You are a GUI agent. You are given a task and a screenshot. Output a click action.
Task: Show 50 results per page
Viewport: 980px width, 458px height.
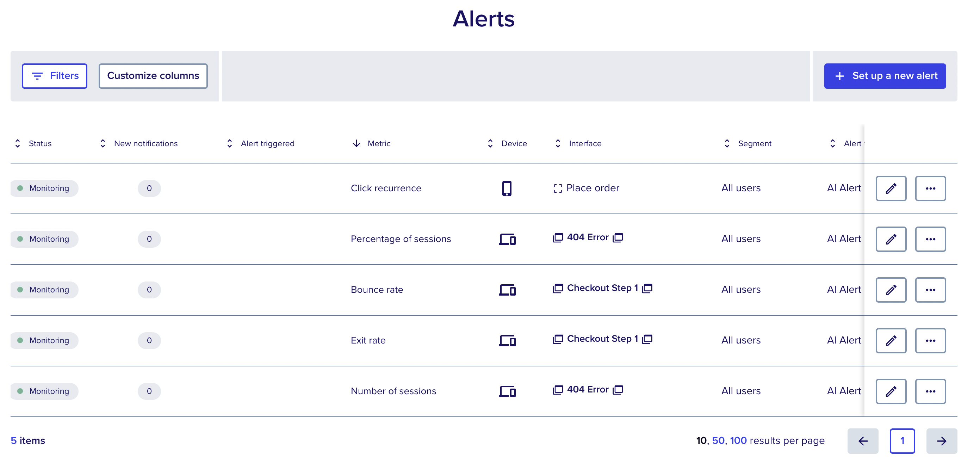click(x=719, y=440)
